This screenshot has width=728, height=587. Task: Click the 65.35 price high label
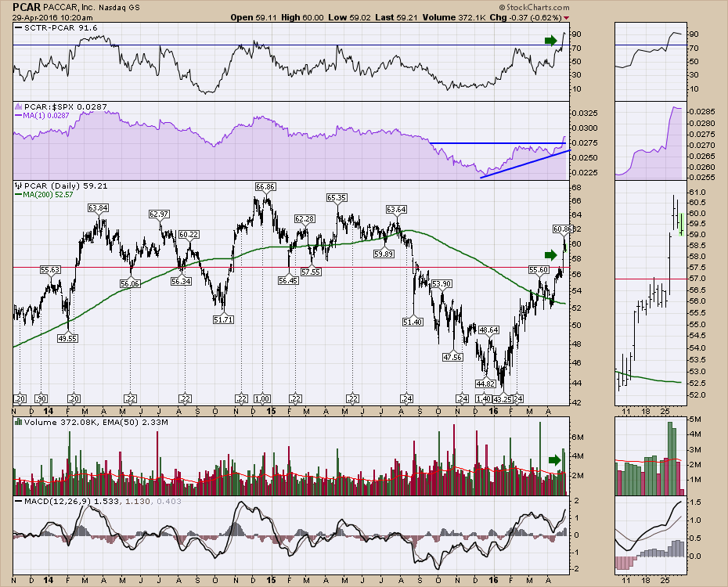point(337,198)
